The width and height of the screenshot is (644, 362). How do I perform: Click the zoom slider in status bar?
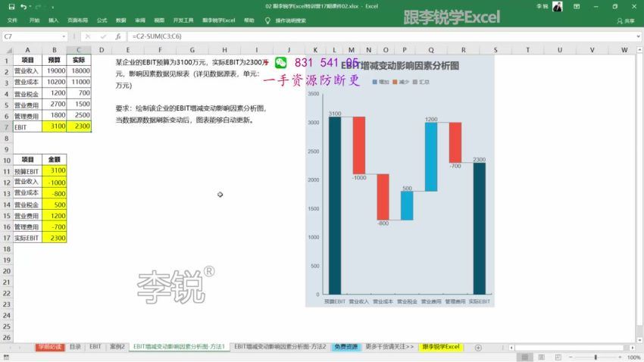click(596, 357)
